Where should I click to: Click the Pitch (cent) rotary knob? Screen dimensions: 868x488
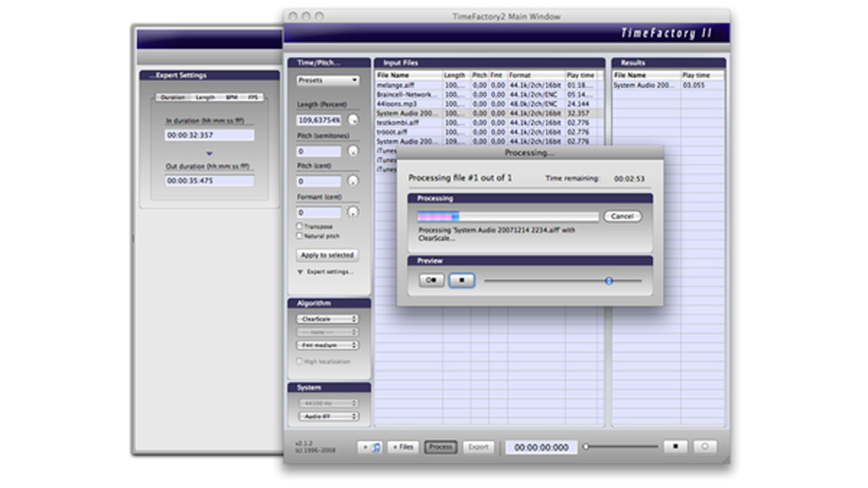click(353, 181)
